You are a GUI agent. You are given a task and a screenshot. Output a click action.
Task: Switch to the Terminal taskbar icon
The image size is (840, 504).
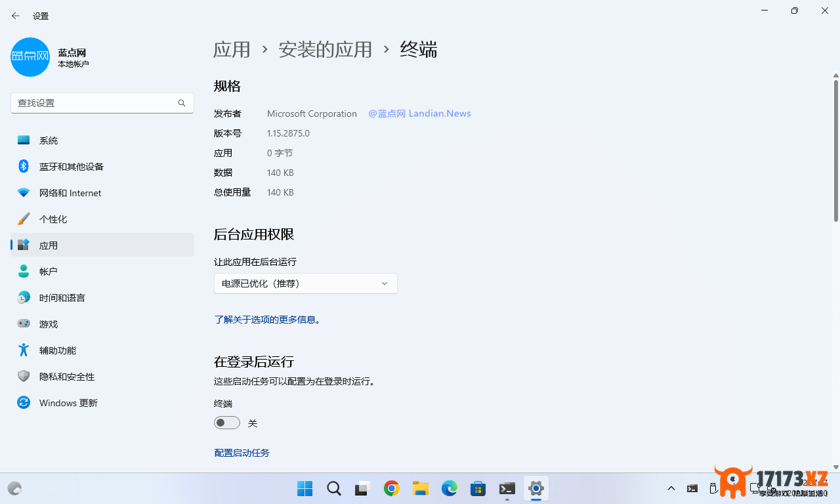[507, 488]
